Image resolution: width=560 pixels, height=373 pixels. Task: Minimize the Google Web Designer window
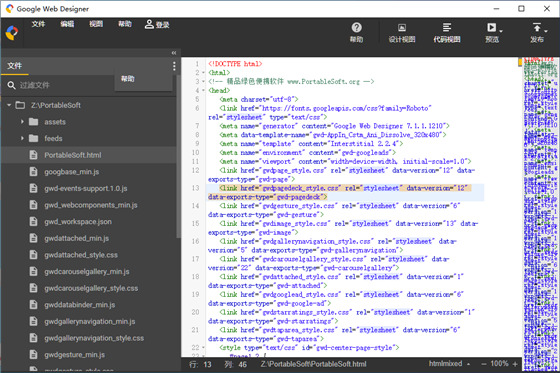(496, 9)
